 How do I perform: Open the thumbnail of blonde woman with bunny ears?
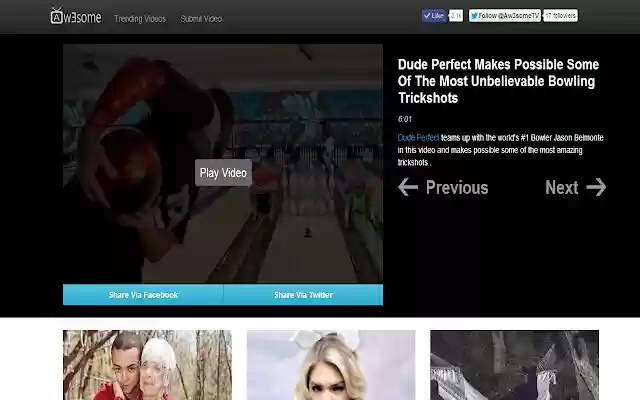tap(331, 365)
